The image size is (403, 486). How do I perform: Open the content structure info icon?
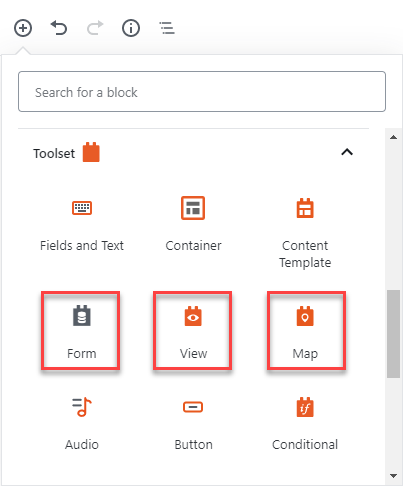[131, 28]
